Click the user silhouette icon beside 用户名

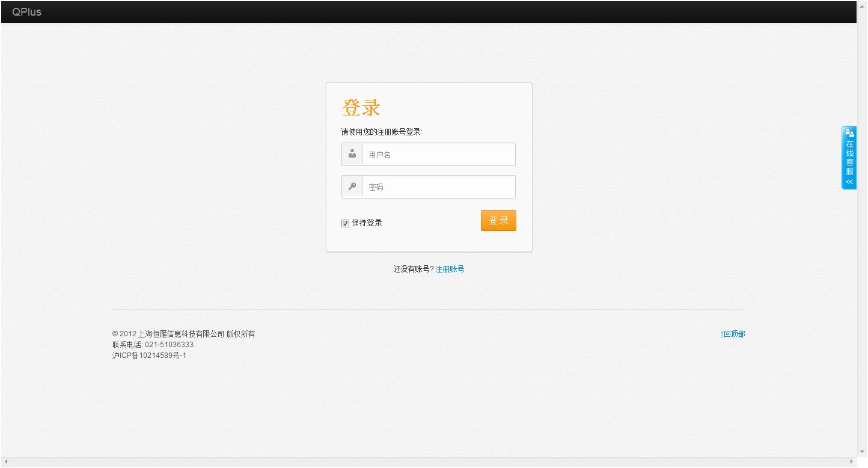point(352,154)
